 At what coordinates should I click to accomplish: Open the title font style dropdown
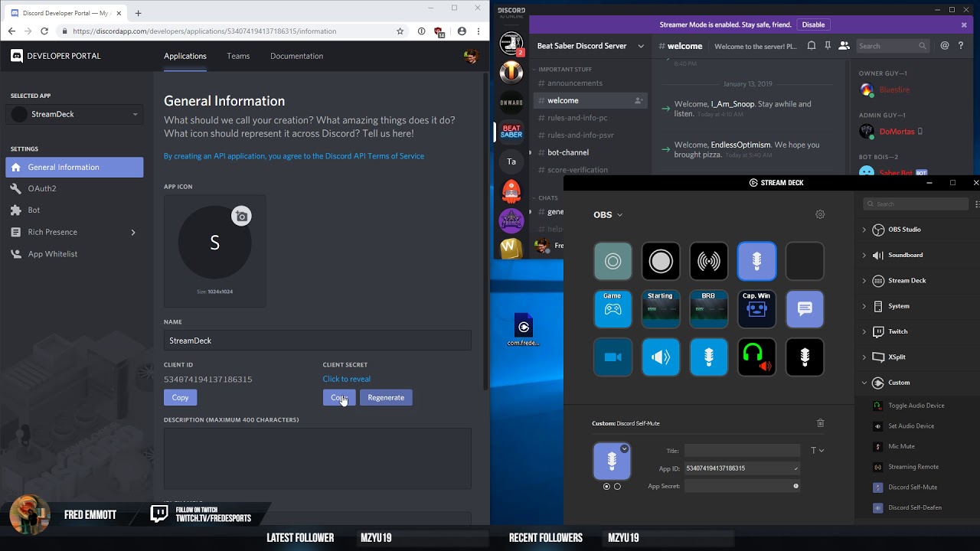click(817, 451)
